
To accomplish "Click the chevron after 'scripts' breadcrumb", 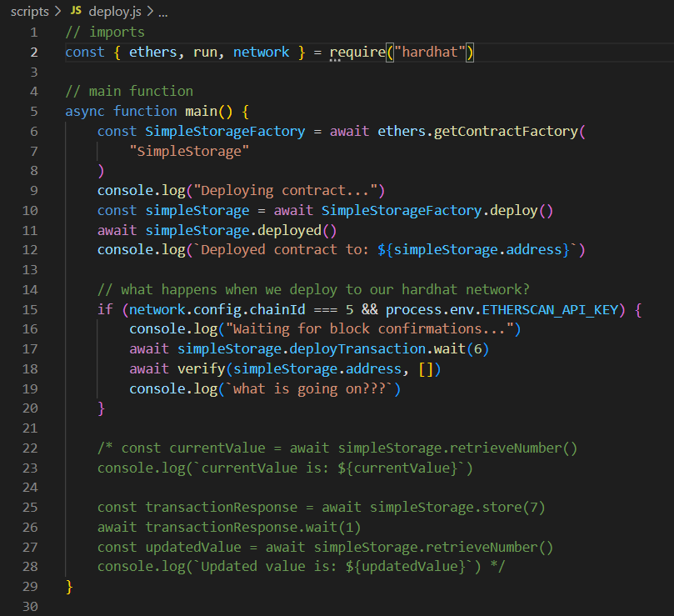I will point(58,12).
